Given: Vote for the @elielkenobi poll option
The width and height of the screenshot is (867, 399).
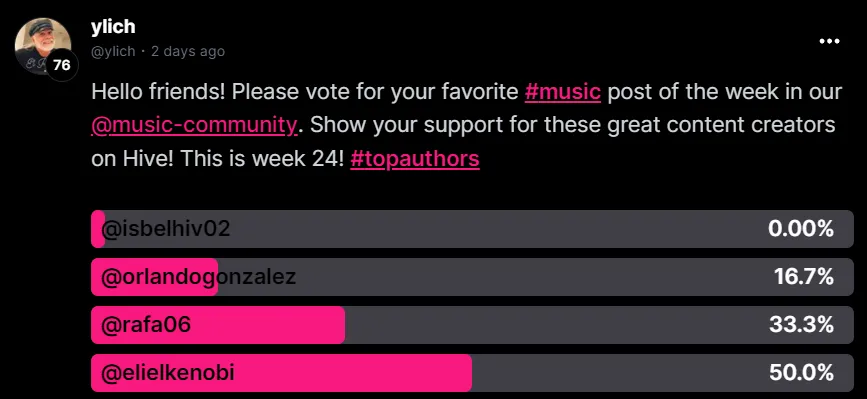Looking at the screenshot, I should [472, 373].
